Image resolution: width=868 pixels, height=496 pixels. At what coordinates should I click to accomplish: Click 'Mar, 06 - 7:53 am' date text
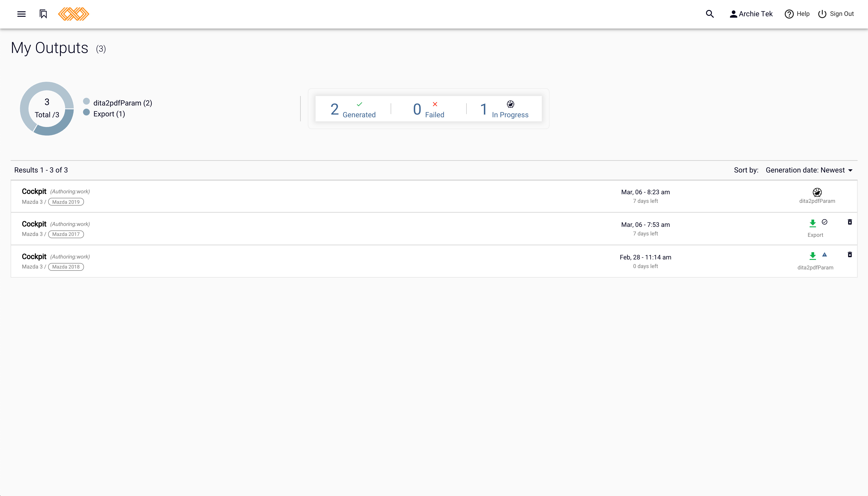(645, 225)
